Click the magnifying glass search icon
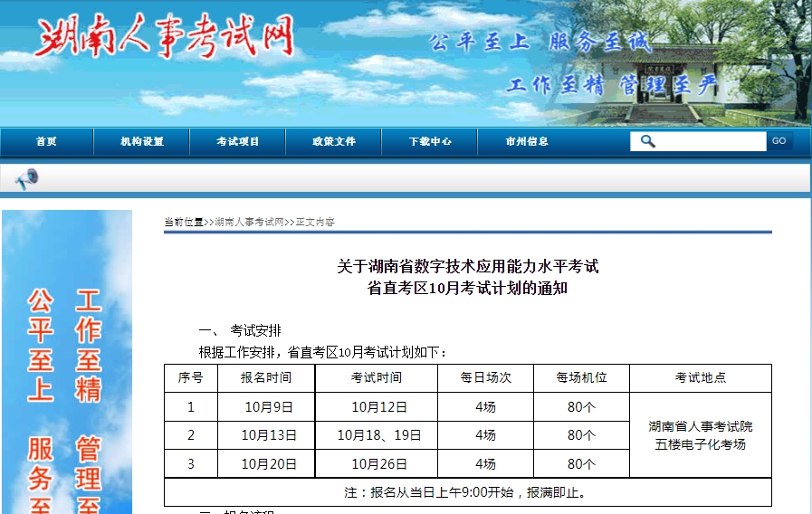This screenshot has width=812, height=514. point(647,141)
